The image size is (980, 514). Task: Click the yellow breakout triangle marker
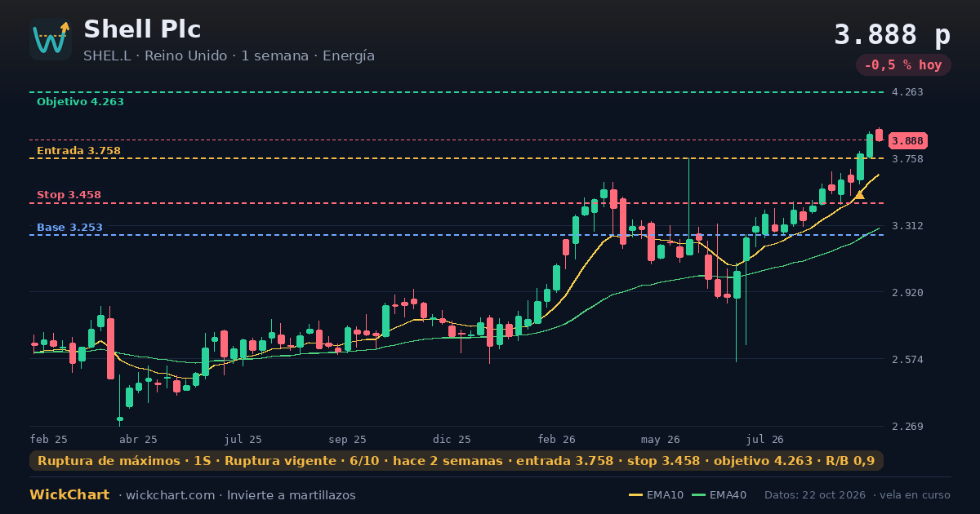pyautogui.click(x=859, y=195)
